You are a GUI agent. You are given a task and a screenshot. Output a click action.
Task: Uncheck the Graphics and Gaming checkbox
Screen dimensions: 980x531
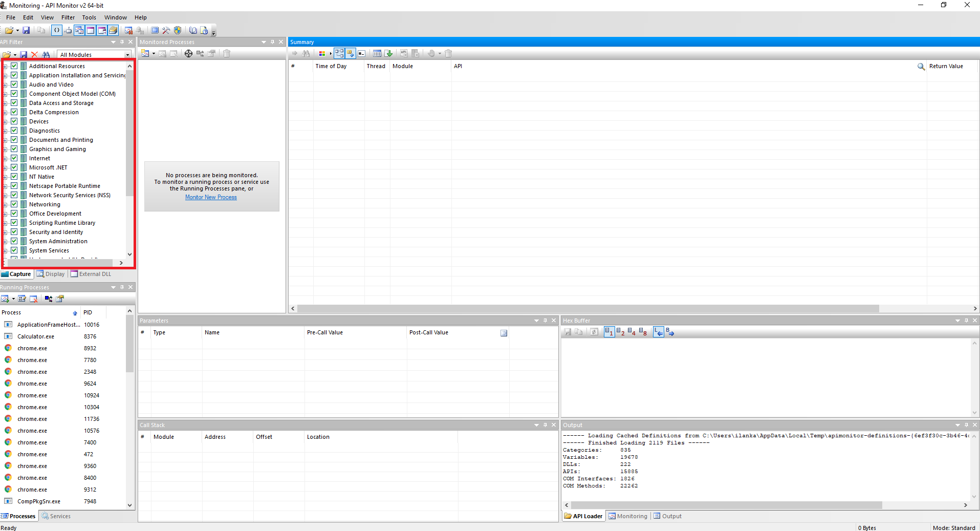[14, 149]
